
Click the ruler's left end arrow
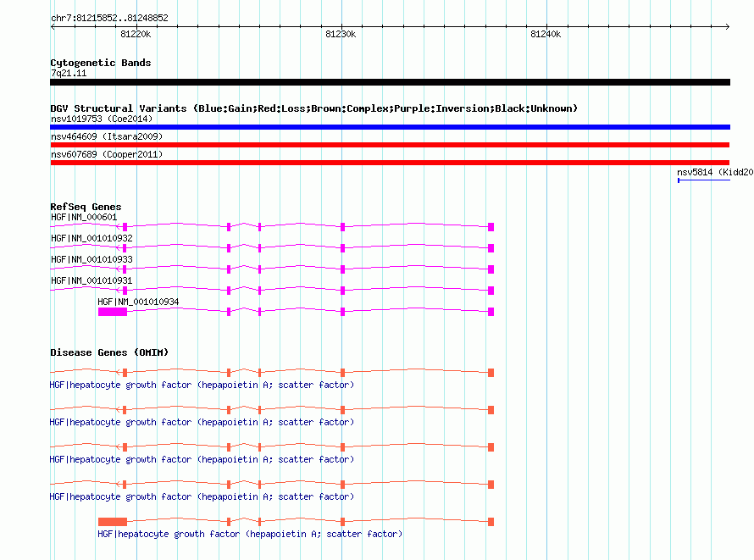tap(53, 27)
